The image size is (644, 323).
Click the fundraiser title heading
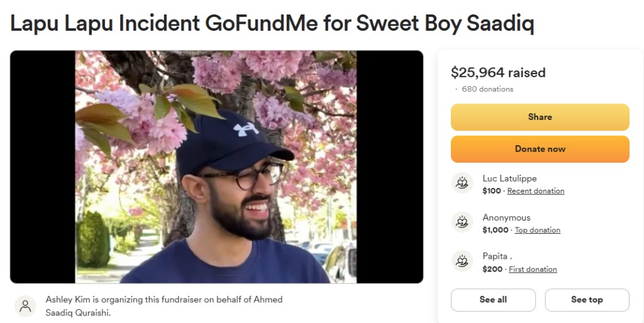[272, 23]
